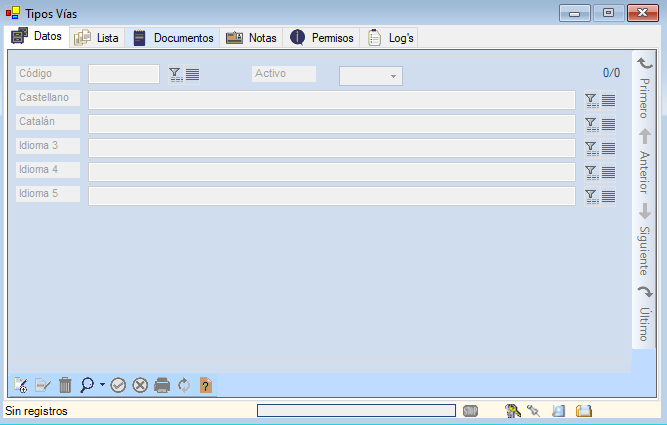The width and height of the screenshot is (667, 425).
Task: Click the new record icon in bottom toolbar
Action: pyautogui.click(x=20, y=385)
